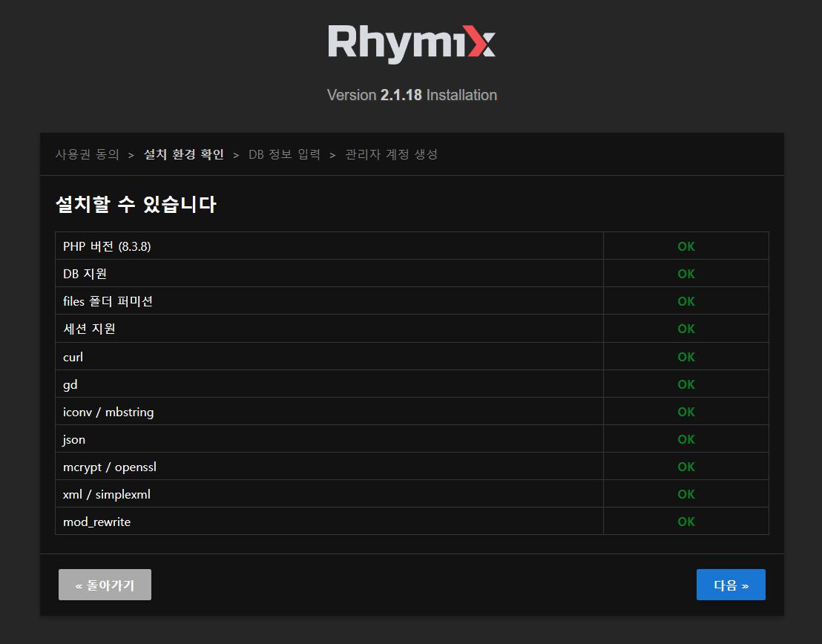Click the OK status for json
The width and height of the screenshot is (822, 644).
coord(685,439)
